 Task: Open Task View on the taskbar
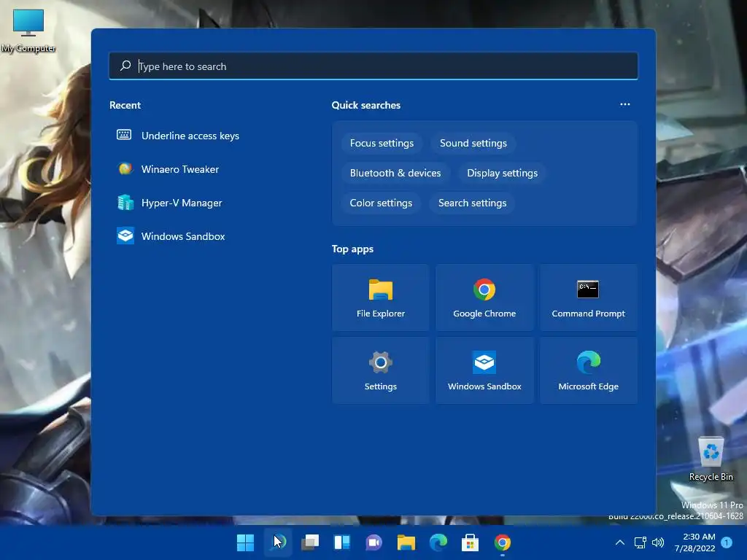click(310, 542)
